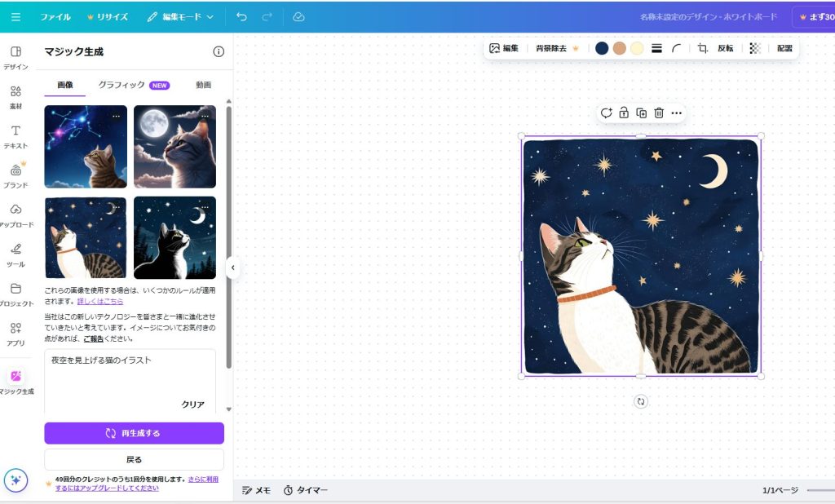Image resolution: width=835 pixels, height=504 pixels.
Task: Open the ファイル menu
Action: 55,16
